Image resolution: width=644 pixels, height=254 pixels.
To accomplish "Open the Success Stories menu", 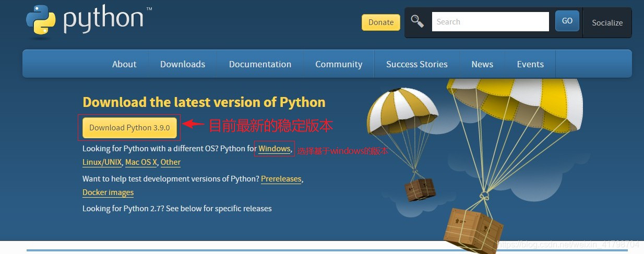I will pyautogui.click(x=417, y=64).
